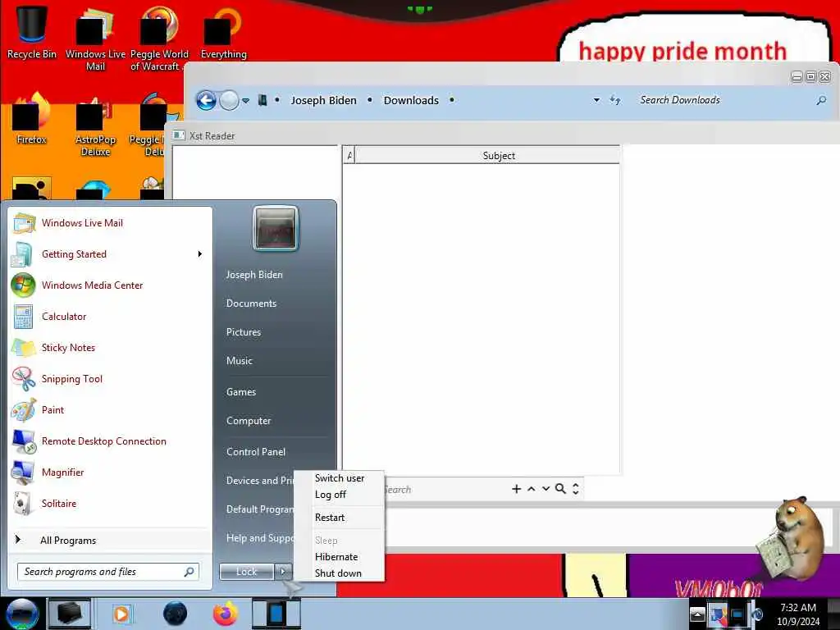Open Computer from Start menu
Image resolution: width=840 pixels, height=630 pixels.
249,421
